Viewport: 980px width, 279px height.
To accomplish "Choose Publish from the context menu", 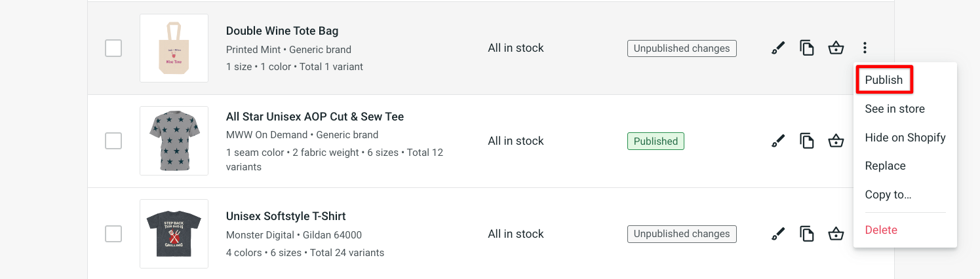I will point(884,80).
